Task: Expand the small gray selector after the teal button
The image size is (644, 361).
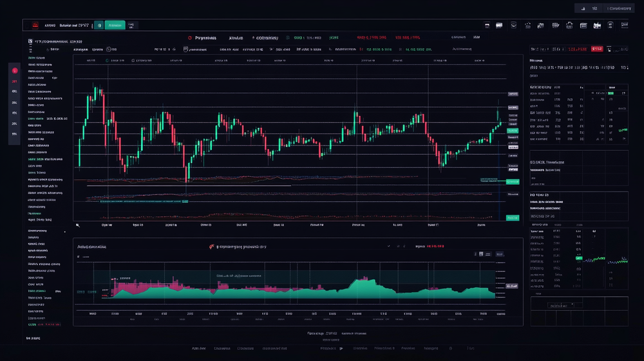Action: tap(131, 25)
